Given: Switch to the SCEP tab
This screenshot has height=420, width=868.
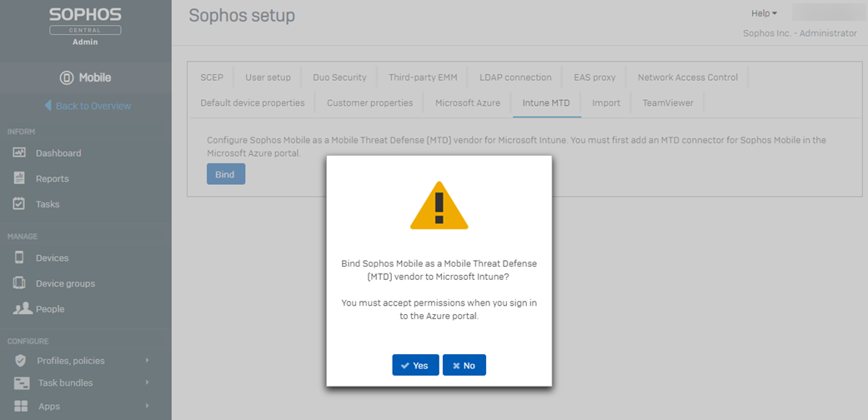Looking at the screenshot, I should point(212,77).
